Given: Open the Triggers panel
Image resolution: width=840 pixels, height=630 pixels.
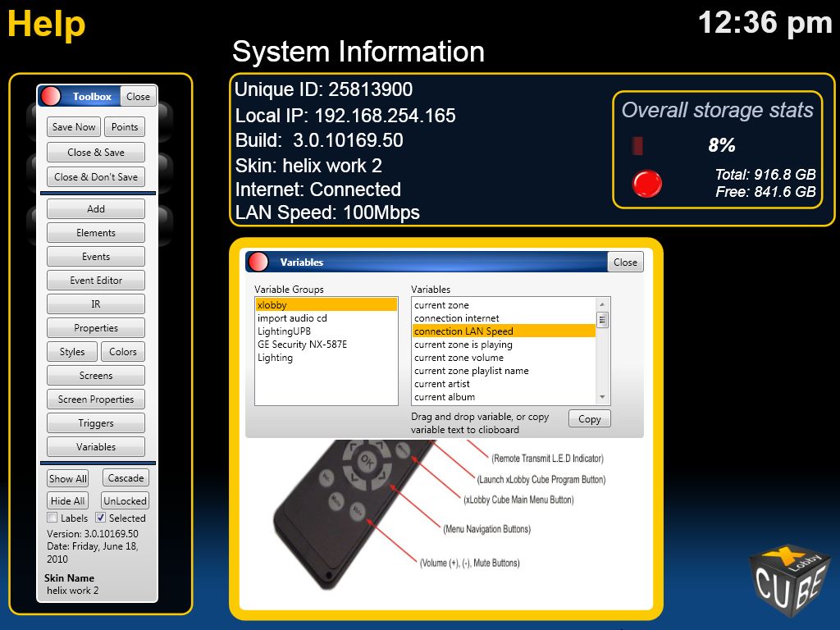Looking at the screenshot, I should click(x=96, y=423).
